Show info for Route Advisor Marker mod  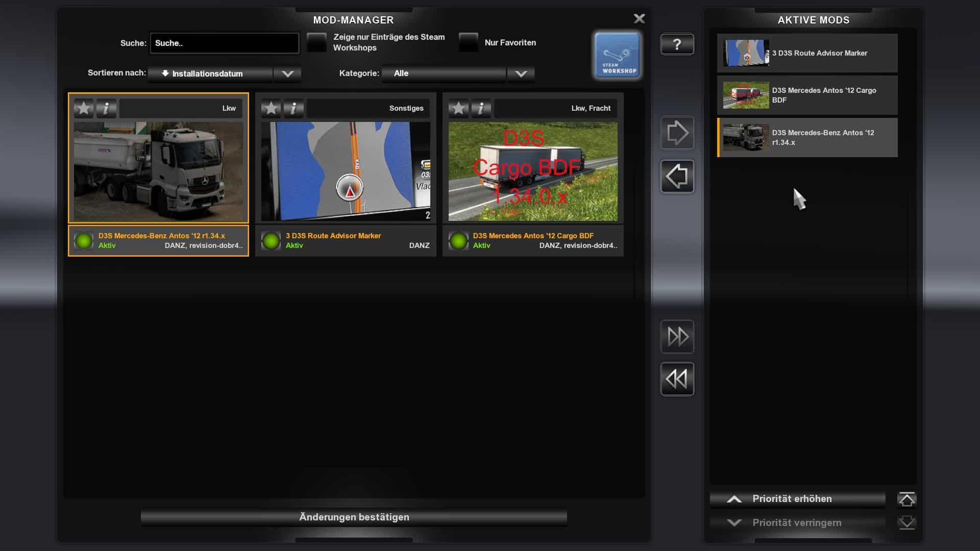pos(293,108)
